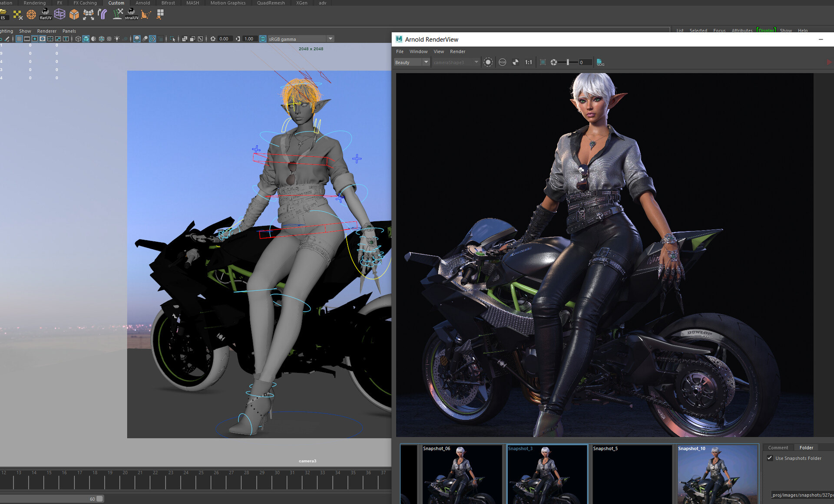Select the Snapshot_10 thumbnail

click(x=718, y=475)
